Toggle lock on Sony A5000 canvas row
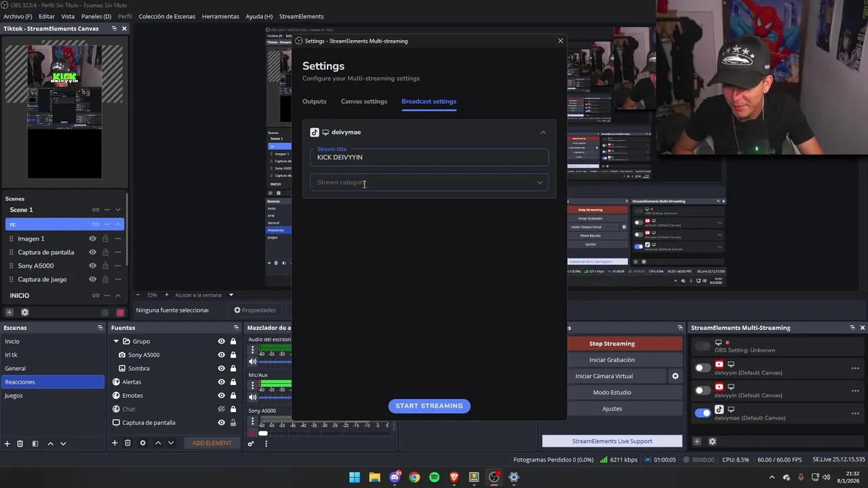868x488 pixels. click(105, 266)
